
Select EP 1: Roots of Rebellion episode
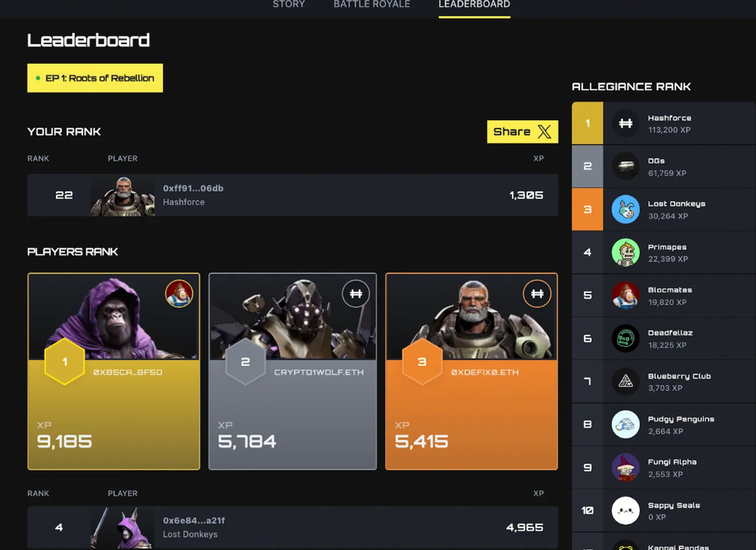(95, 78)
